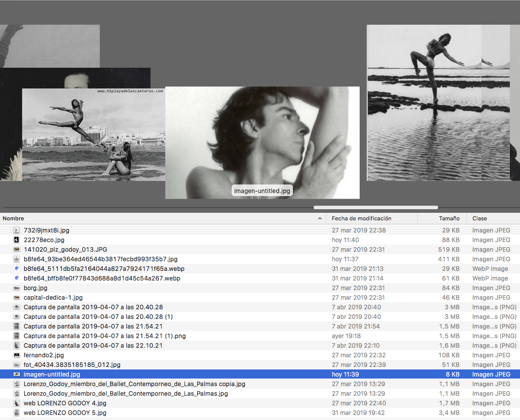Viewport: 520px width, 420px height.
Task: Click the sort direction arrow in the Nombre column
Action: pyautogui.click(x=320, y=219)
